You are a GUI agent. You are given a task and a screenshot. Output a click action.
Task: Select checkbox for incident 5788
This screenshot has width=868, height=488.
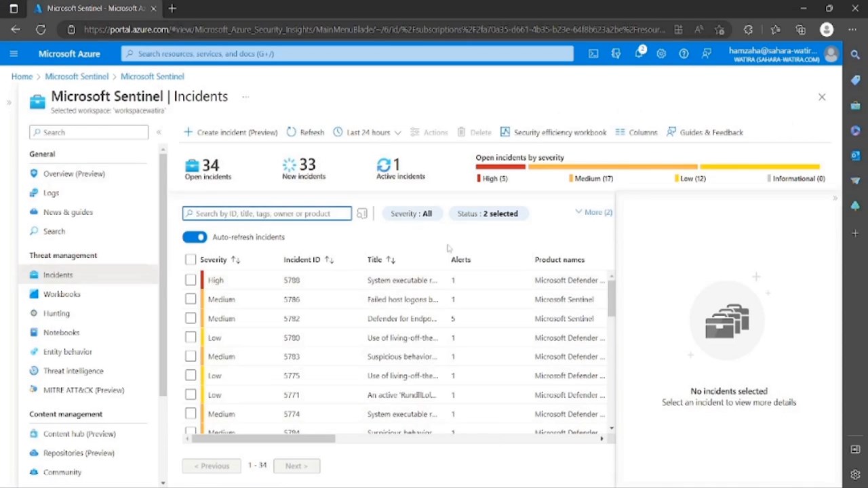click(191, 280)
